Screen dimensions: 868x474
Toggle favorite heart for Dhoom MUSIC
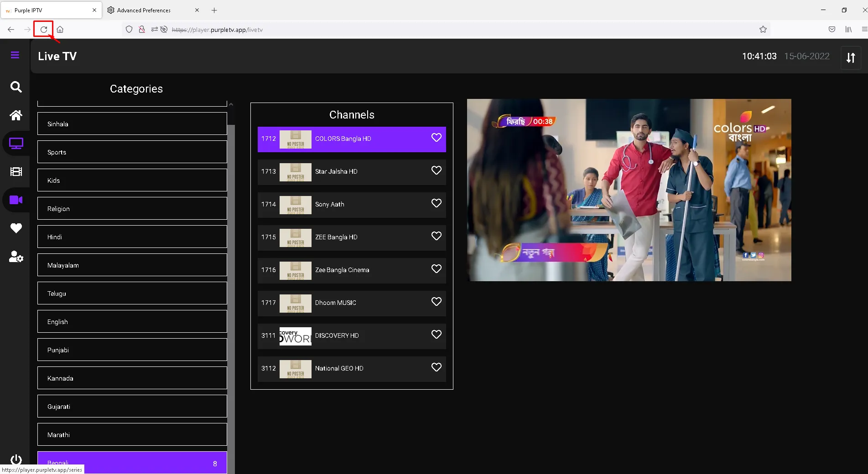437,302
